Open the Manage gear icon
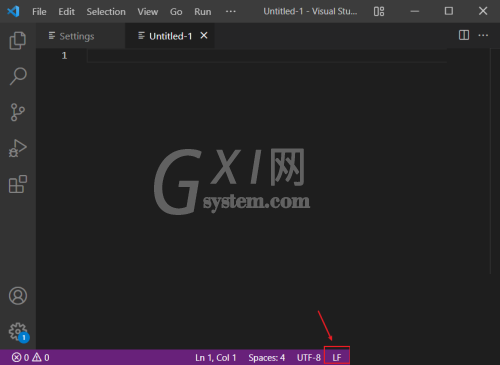500x365 pixels. [x=18, y=332]
